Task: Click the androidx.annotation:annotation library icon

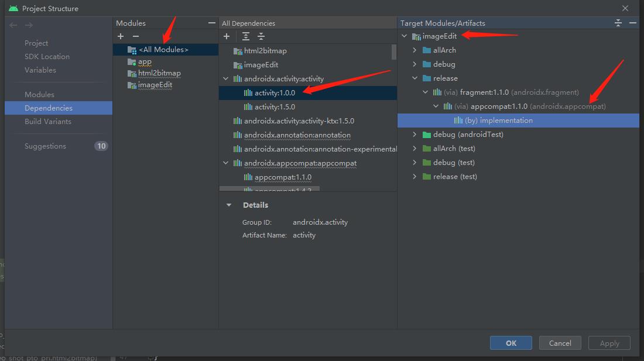Action: click(237, 135)
